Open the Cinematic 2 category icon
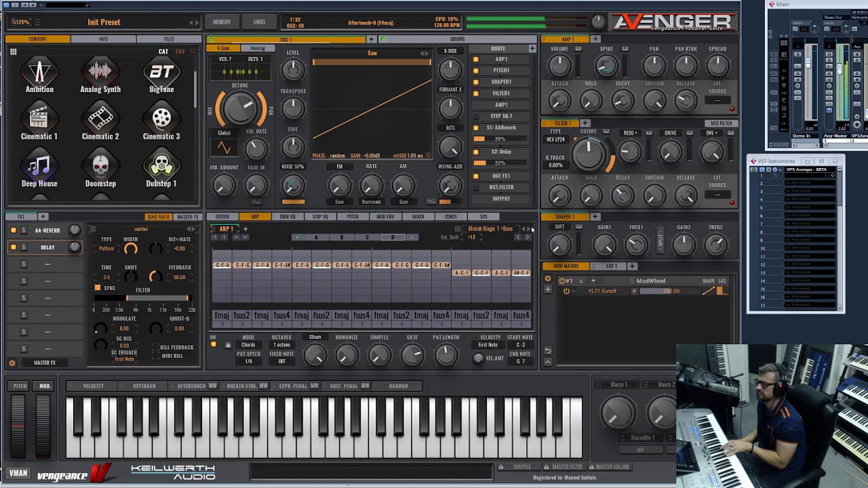 100,119
